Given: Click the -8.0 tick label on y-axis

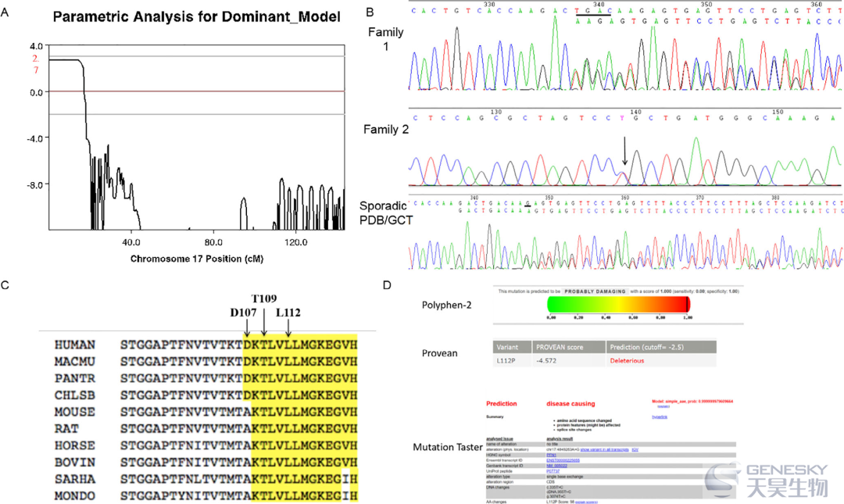Looking at the screenshot, I should click(35, 184).
